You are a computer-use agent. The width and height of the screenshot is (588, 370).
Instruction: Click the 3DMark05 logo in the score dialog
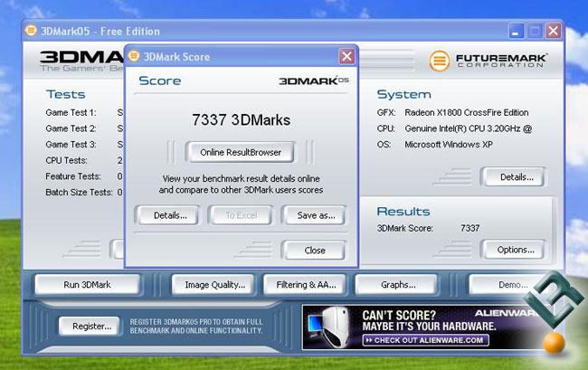point(314,81)
